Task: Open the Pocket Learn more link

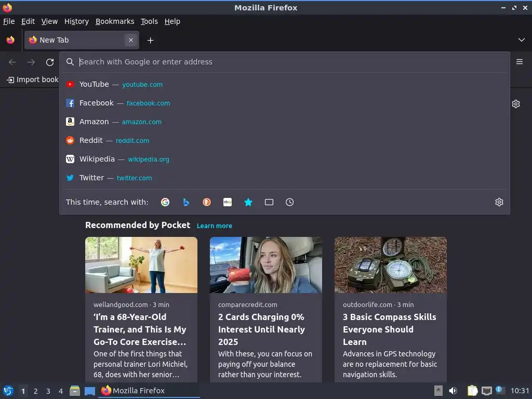Action: point(215,226)
